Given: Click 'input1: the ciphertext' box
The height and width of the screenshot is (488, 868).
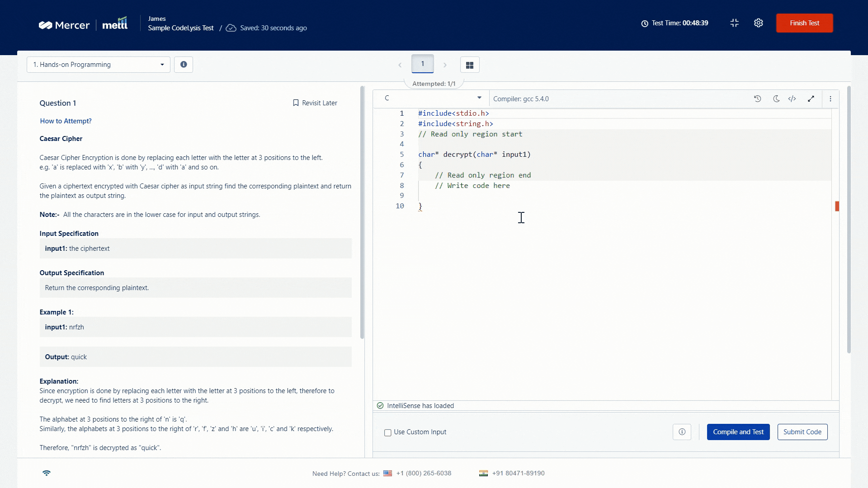Looking at the screenshot, I should pos(195,249).
